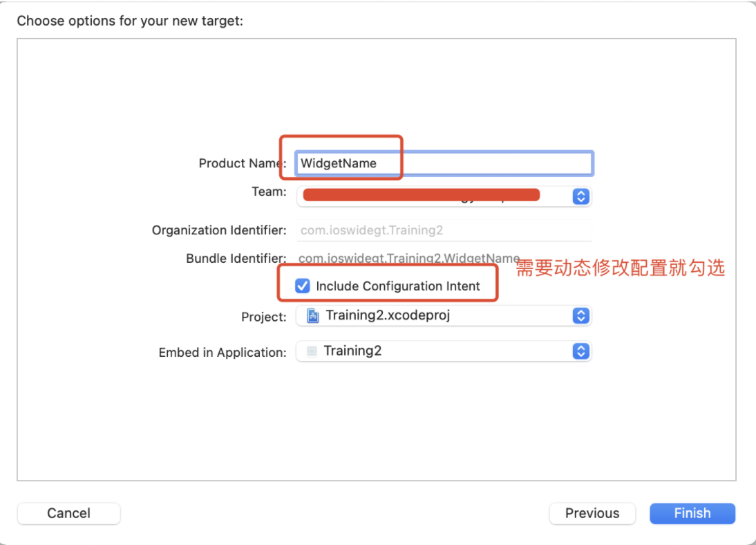The height and width of the screenshot is (545, 756).
Task: Click the Organization Identifier field
Action: click(444, 230)
